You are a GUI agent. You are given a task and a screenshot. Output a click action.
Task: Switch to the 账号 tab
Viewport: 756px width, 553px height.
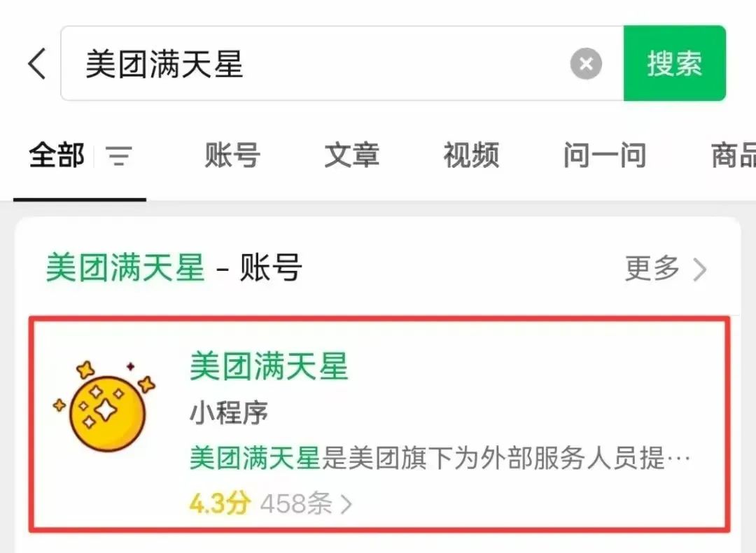(232, 155)
